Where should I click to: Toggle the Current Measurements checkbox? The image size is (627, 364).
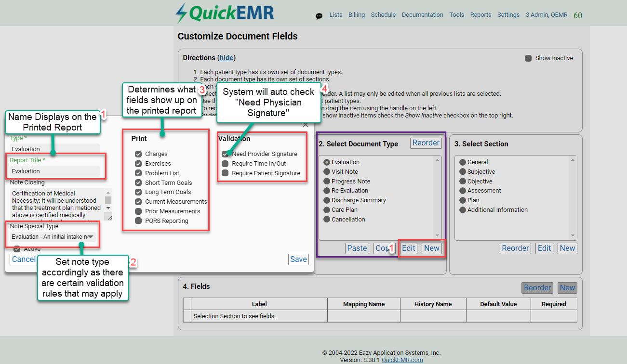139,202
